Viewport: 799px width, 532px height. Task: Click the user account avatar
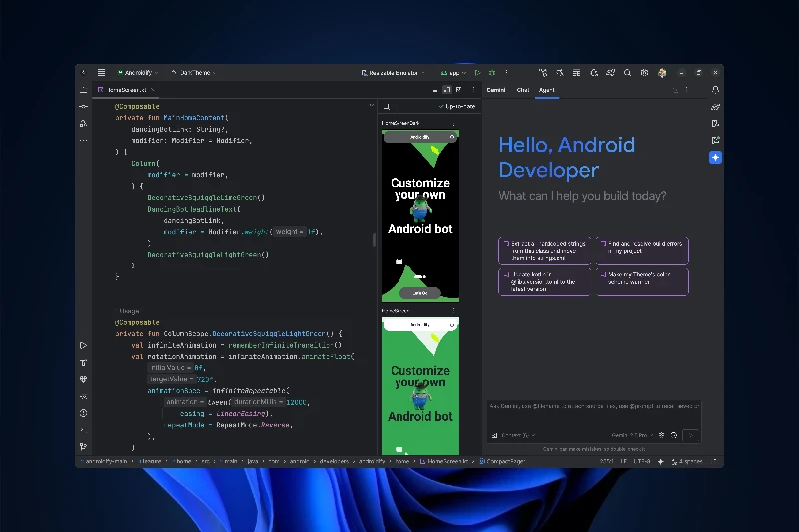pos(662,73)
